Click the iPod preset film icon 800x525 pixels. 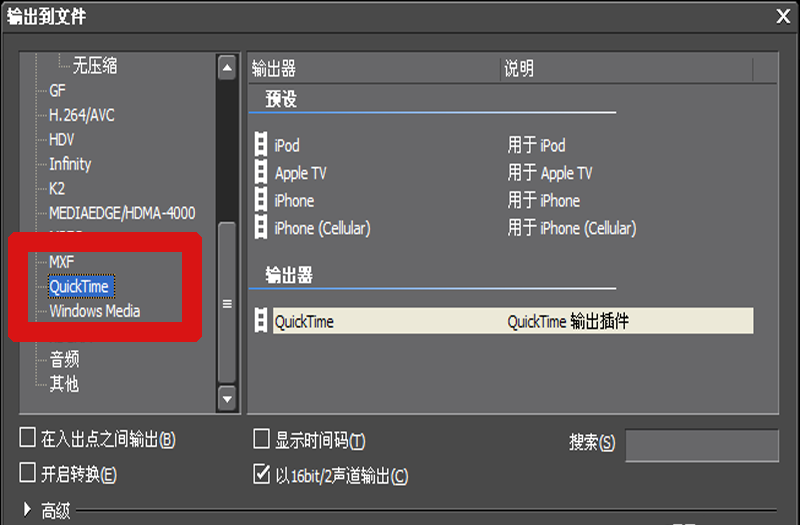coord(261,146)
